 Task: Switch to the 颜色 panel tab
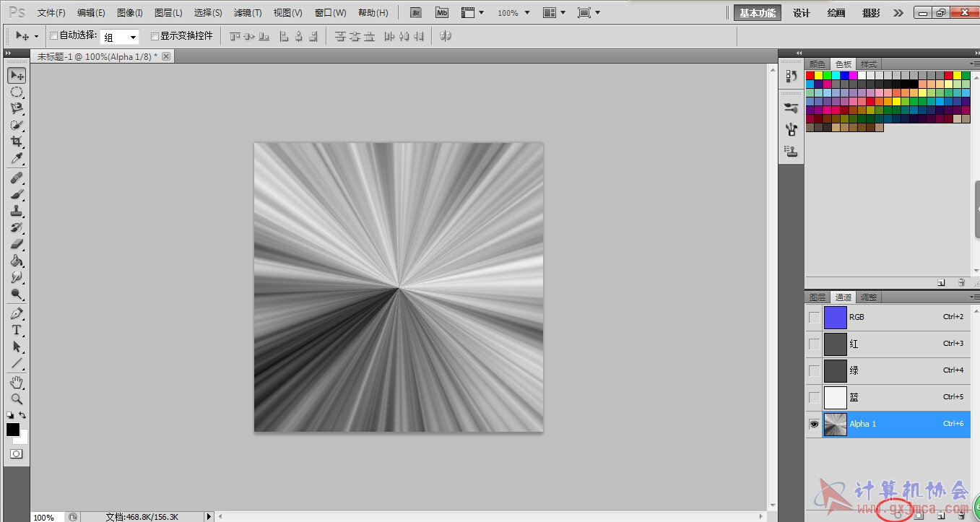coord(818,64)
